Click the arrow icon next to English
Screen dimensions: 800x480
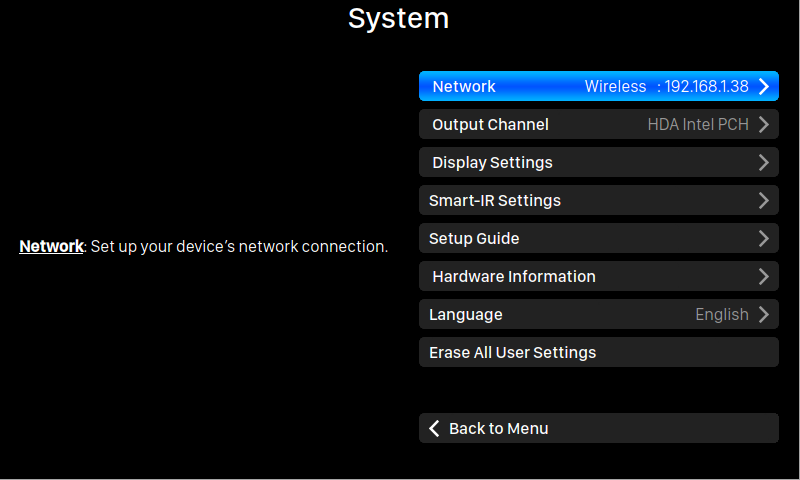coord(764,314)
